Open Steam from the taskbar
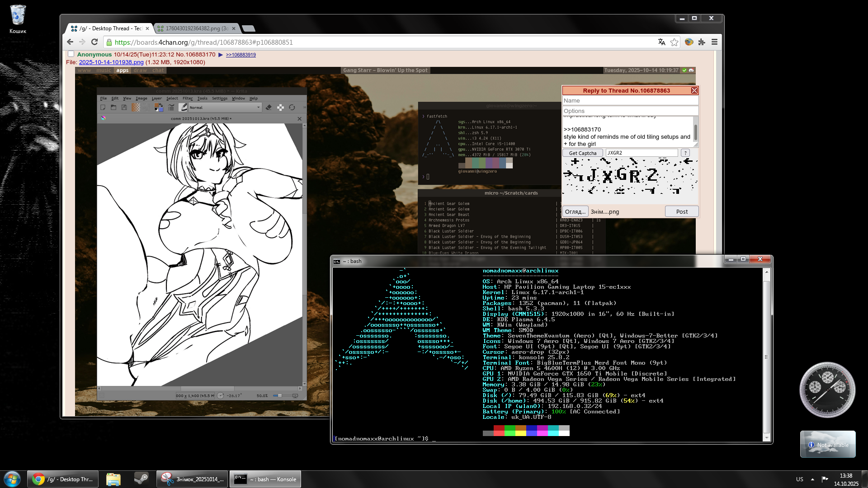Screen dimensions: 868x488 pos(141,479)
